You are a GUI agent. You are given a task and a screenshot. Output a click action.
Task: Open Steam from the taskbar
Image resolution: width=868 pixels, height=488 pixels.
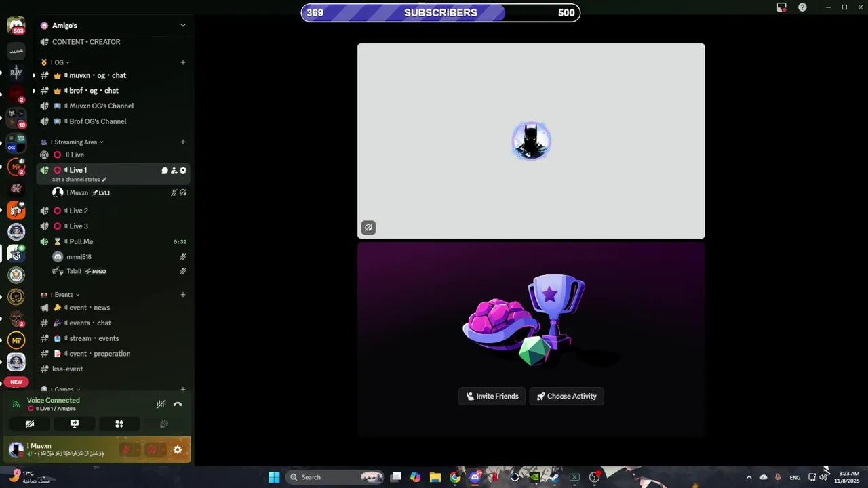coord(554,477)
